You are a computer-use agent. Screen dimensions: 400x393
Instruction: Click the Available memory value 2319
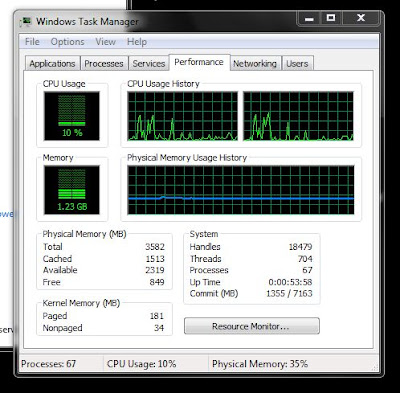click(x=155, y=270)
